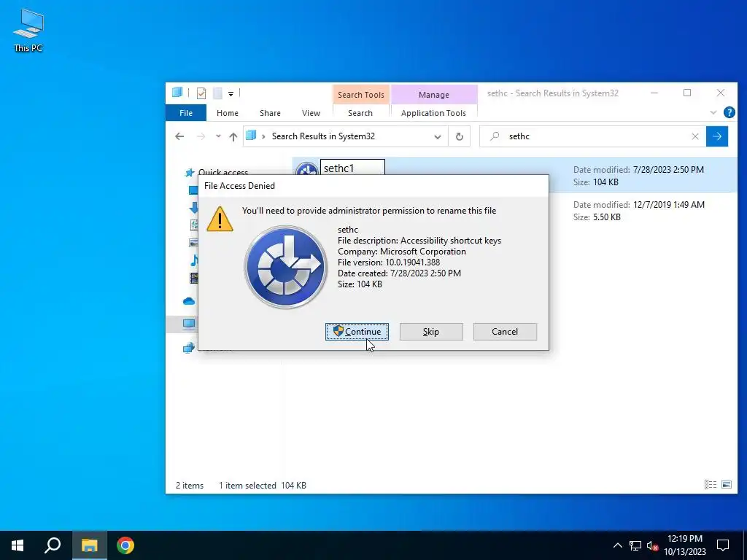
Task: Open the recent locations dropdown arrow
Action: 218,136
